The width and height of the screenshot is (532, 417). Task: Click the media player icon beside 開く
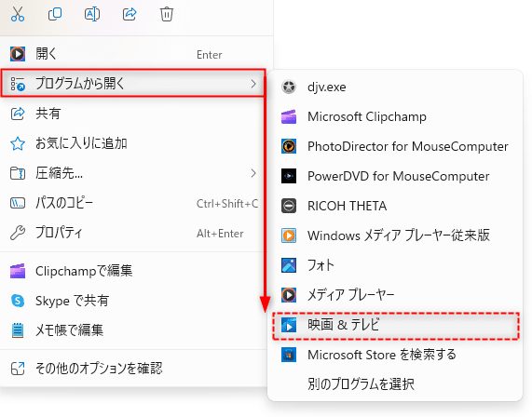click(x=18, y=54)
